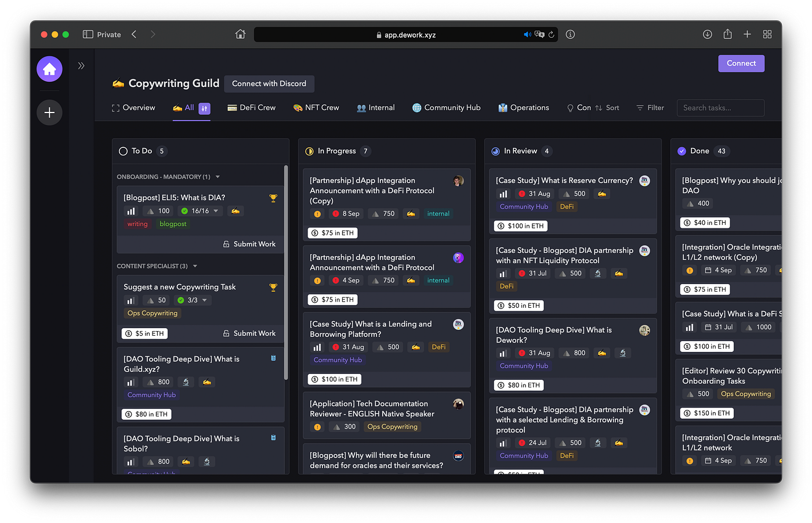The height and width of the screenshot is (523, 812).
Task: Open assignee avatar on Dework deep dive card
Action: click(x=644, y=330)
